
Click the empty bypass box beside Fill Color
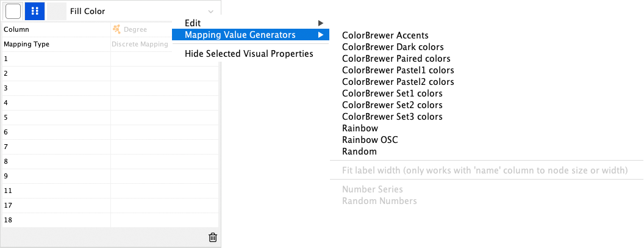coord(57,11)
